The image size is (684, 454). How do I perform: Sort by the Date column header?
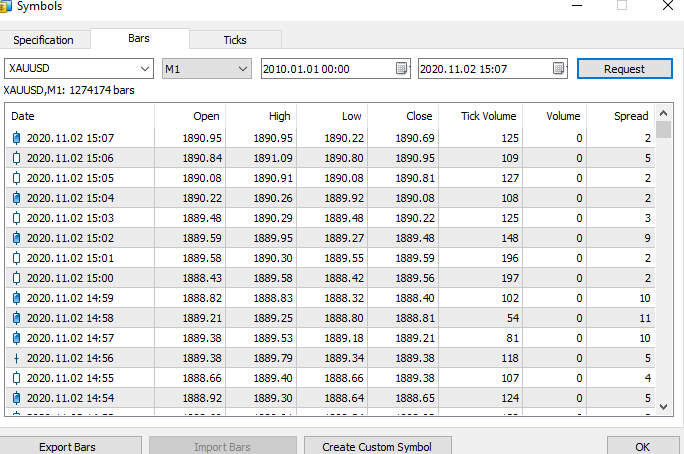80,116
